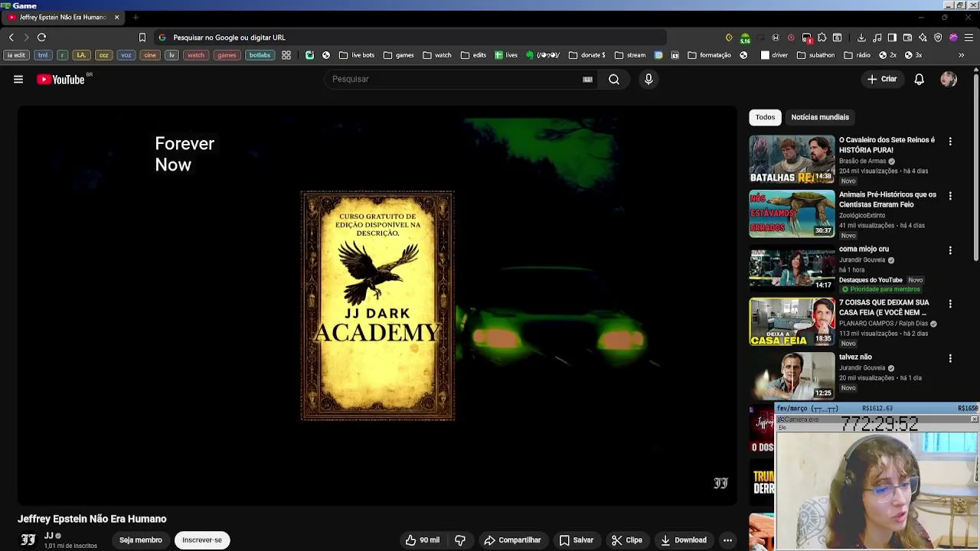Open the botlabs bookmark group
The width and height of the screenshot is (980, 551).
coord(260,55)
